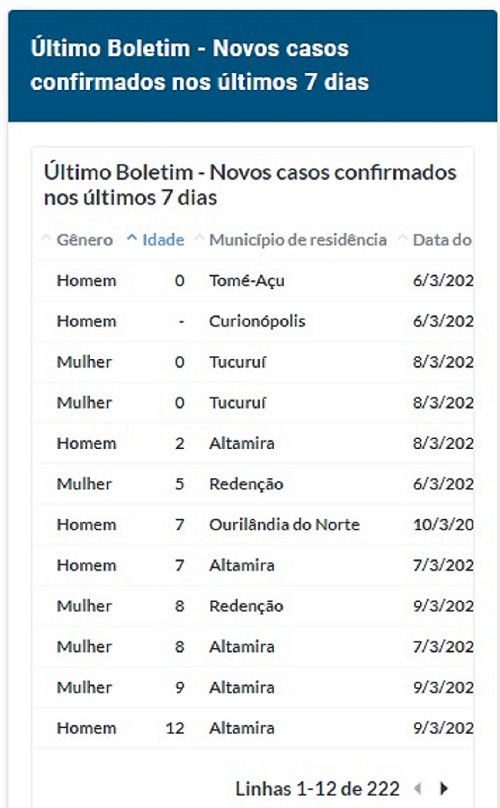500x808 pixels.
Task: Click the Altamira row with age 2
Action: click(254, 443)
